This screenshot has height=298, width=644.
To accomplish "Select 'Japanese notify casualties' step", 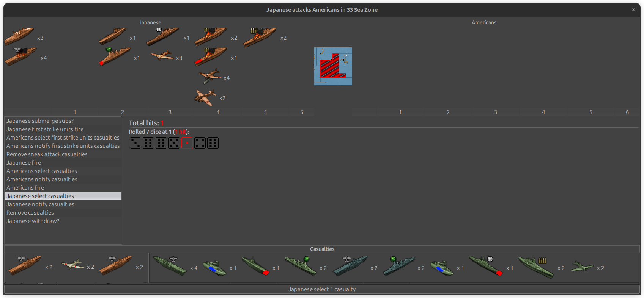I will click(63, 204).
